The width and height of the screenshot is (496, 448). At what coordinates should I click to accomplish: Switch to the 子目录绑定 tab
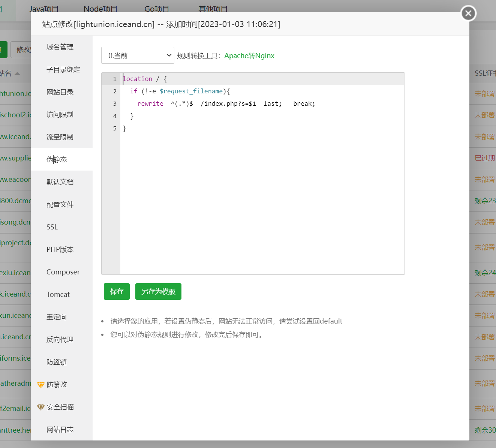(63, 69)
